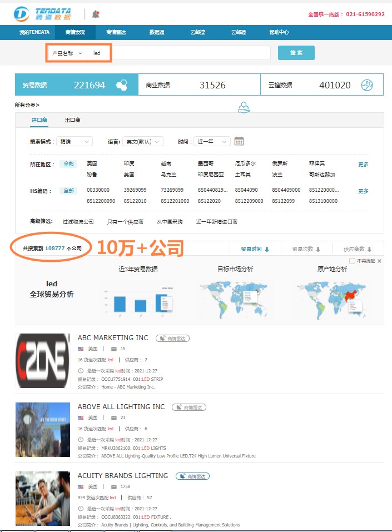Open 商情发现 menu item

76,32
